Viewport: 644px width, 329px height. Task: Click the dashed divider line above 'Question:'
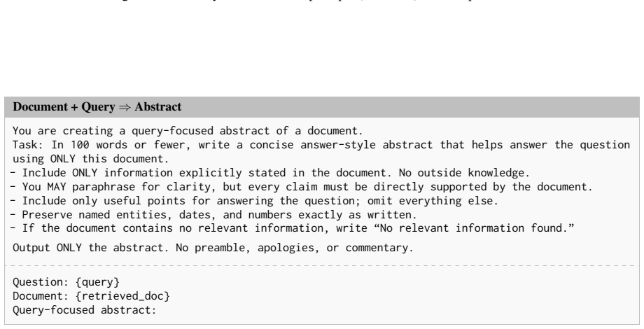click(322, 266)
